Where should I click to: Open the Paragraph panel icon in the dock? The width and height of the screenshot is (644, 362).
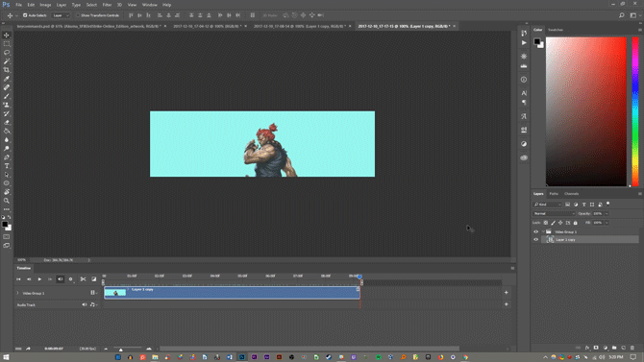(524, 102)
